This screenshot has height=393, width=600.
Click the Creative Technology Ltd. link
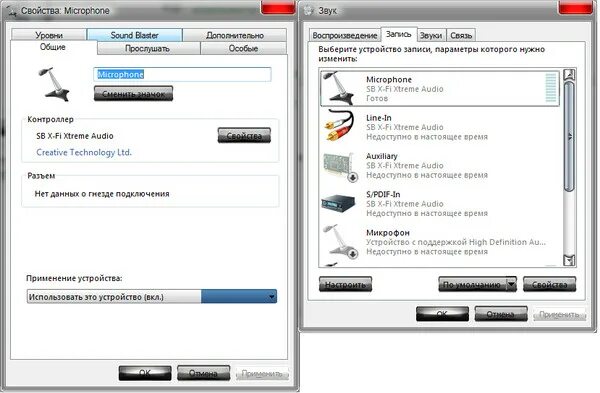tap(84, 152)
